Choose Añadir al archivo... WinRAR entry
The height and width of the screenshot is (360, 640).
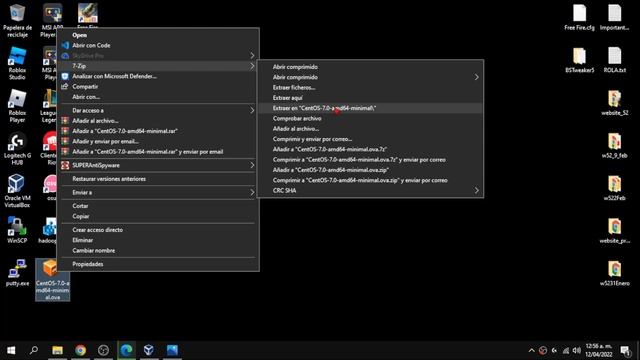[158, 121]
